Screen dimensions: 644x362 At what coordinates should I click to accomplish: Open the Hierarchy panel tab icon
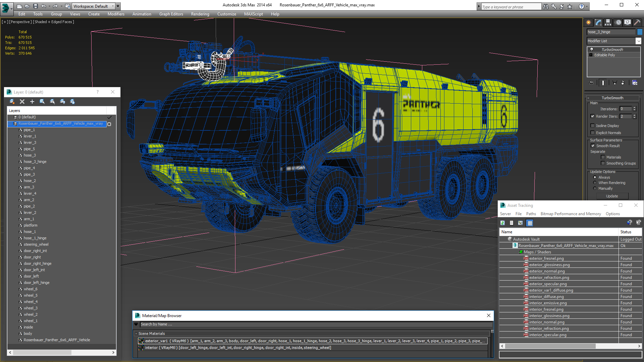point(608,22)
